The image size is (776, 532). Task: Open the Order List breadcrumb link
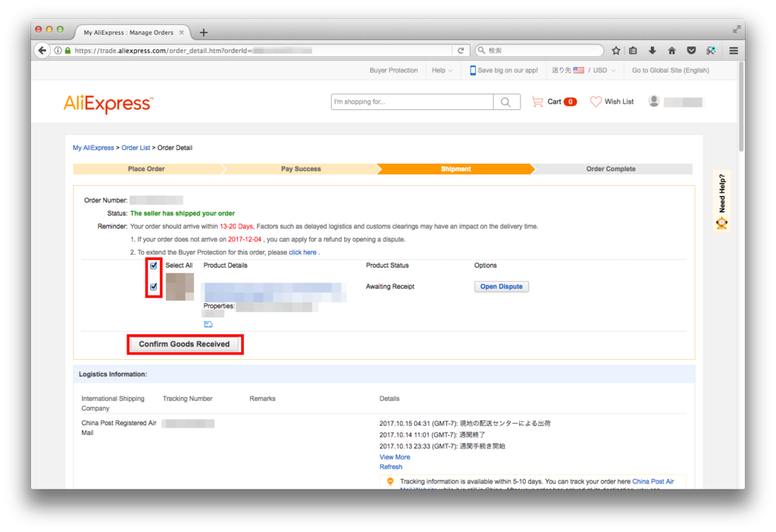click(x=136, y=148)
